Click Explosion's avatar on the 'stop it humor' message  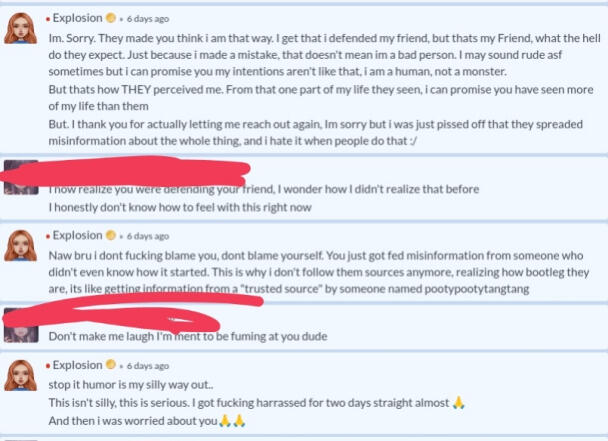point(20,378)
